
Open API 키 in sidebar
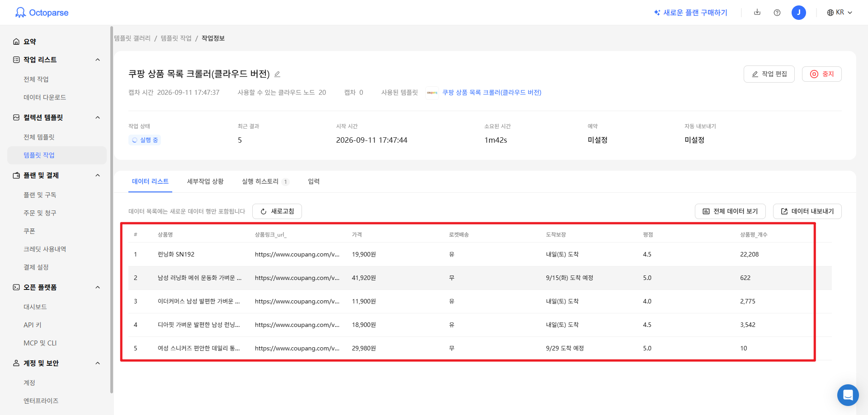click(x=33, y=325)
